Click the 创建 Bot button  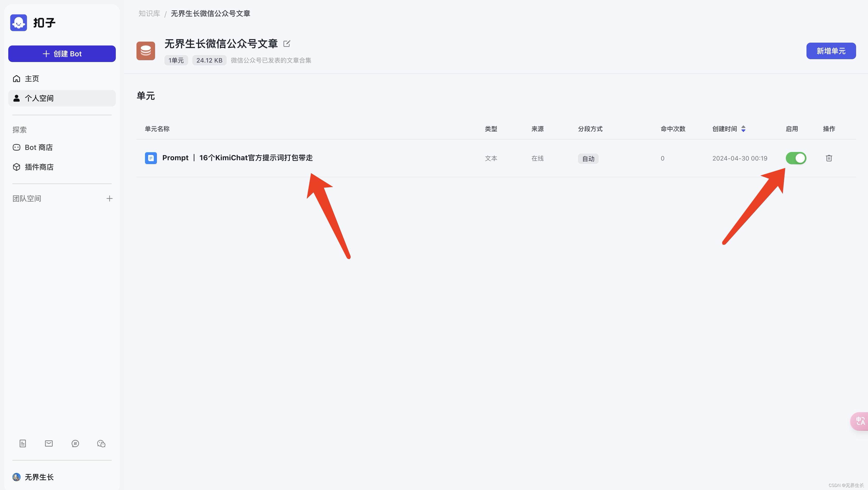click(x=62, y=53)
